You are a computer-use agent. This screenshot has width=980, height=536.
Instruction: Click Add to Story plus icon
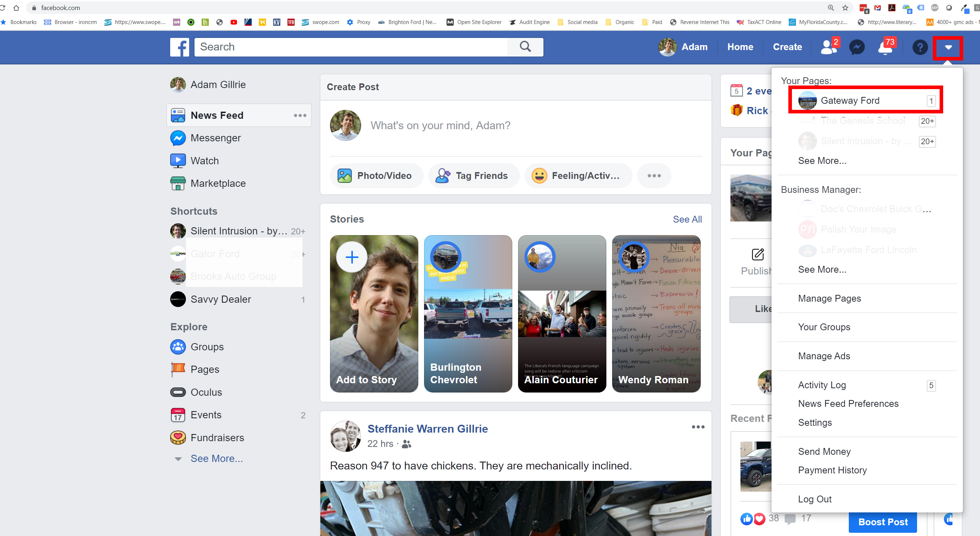click(x=352, y=257)
